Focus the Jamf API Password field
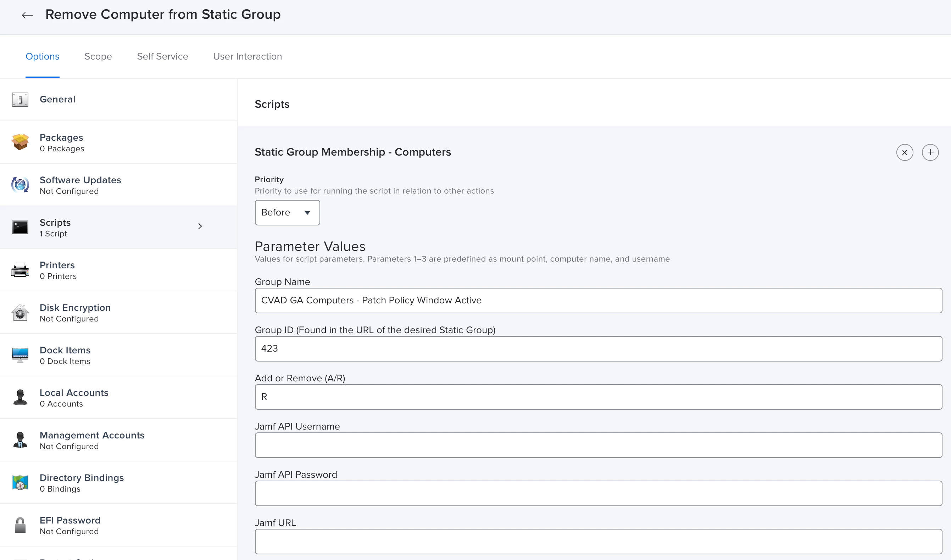This screenshot has width=951, height=560. 599,493
